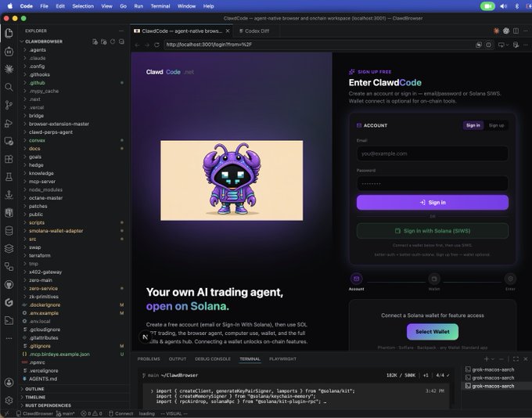Image resolution: width=532 pixels, height=418 pixels.
Task: Open the Extensions view
Action: 9,159
